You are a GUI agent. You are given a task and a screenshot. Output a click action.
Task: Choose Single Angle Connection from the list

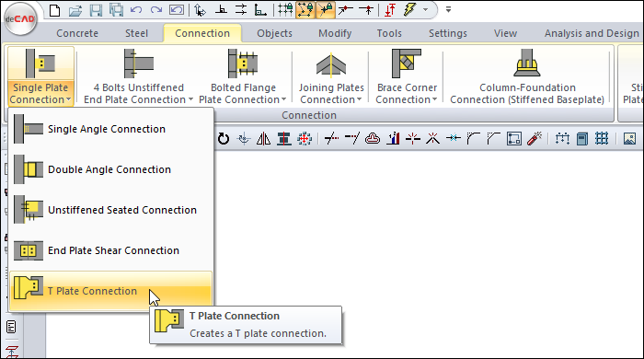click(111, 129)
